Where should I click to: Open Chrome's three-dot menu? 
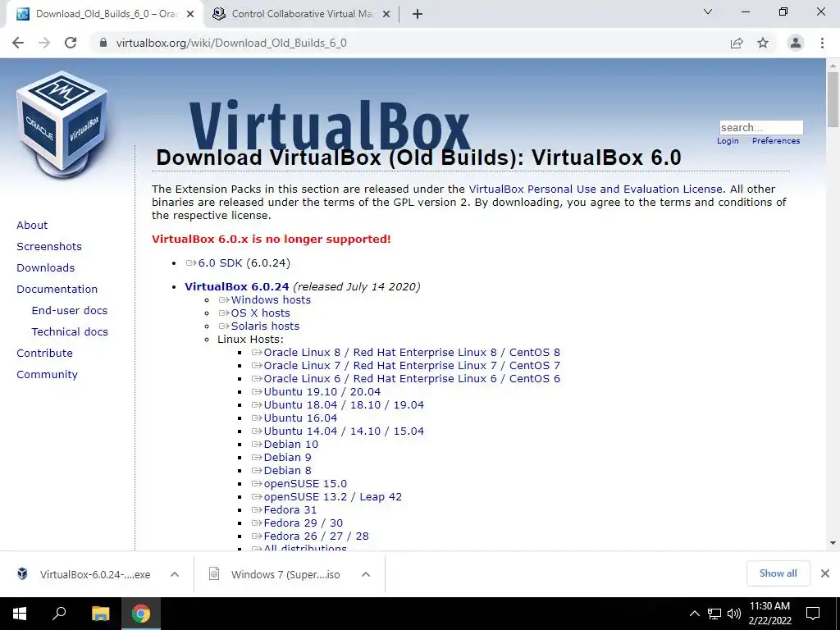[x=822, y=43]
